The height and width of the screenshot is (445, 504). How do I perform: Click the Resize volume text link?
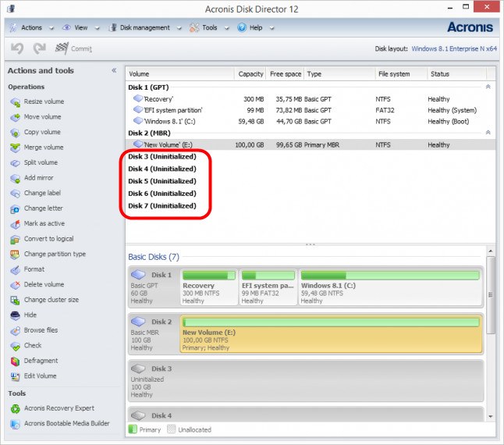click(44, 101)
